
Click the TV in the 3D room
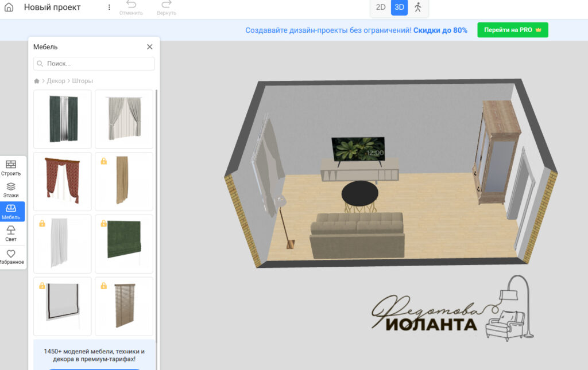pyautogui.click(x=358, y=150)
